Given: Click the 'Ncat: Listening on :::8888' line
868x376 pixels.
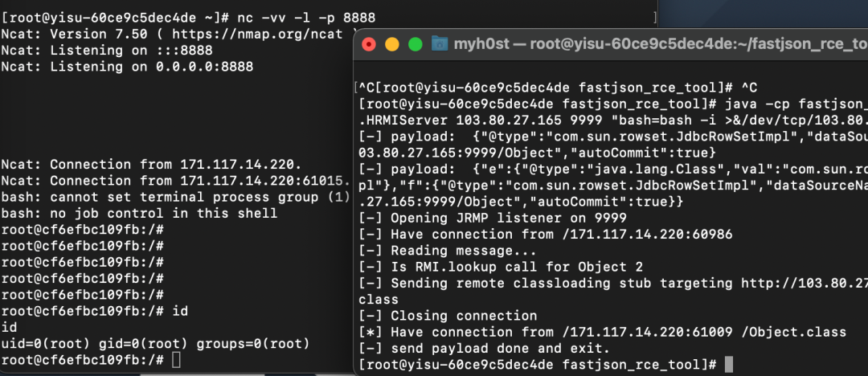Looking at the screenshot, I should [x=107, y=51].
